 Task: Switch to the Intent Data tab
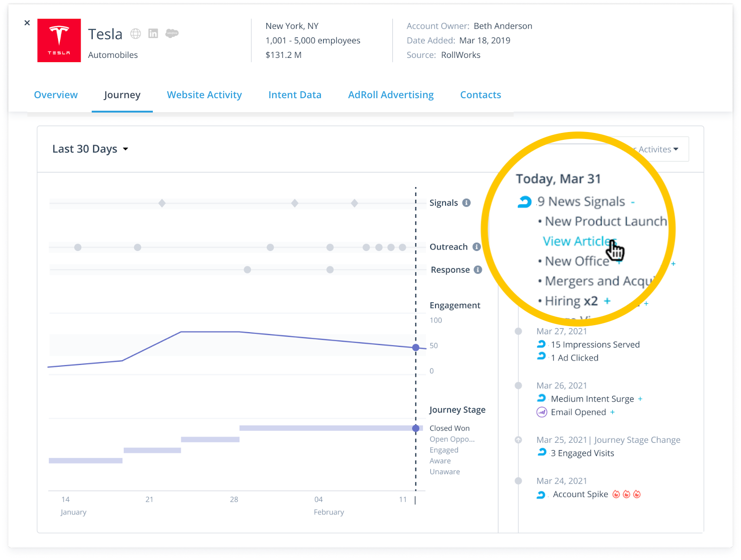point(295,95)
